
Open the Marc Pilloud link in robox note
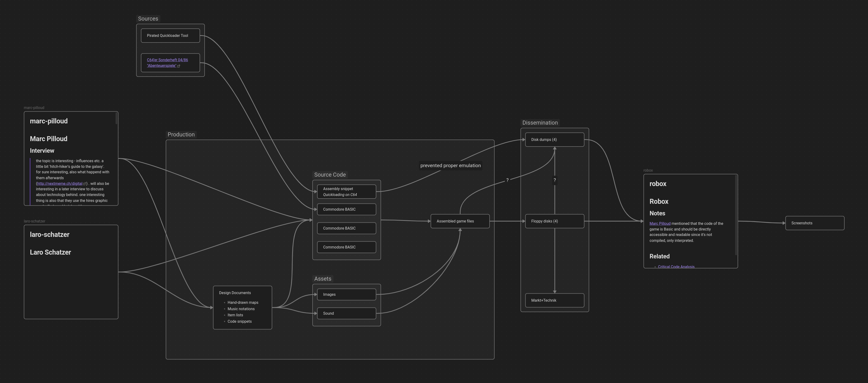[x=660, y=224]
